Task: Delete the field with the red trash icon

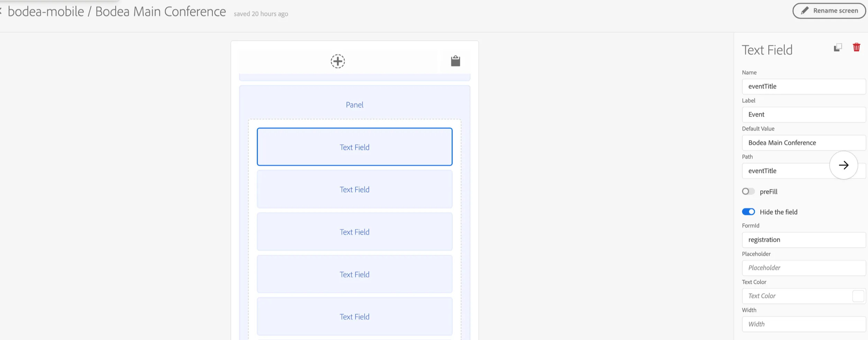Action: [856, 47]
